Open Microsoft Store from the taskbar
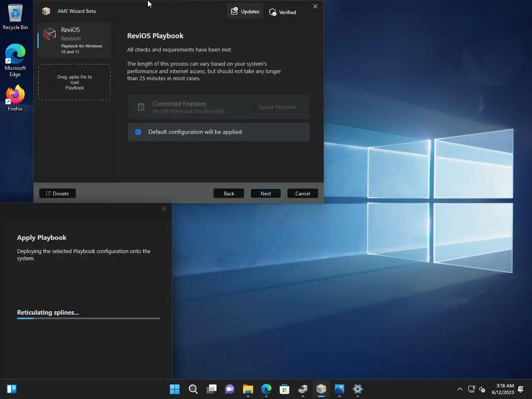532x399 pixels. pyautogui.click(x=285, y=389)
